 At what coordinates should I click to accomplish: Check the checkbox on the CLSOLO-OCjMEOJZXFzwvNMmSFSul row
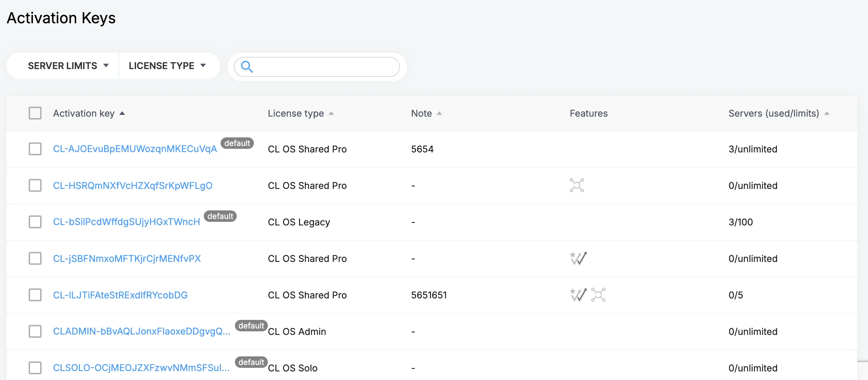coord(35,367)
